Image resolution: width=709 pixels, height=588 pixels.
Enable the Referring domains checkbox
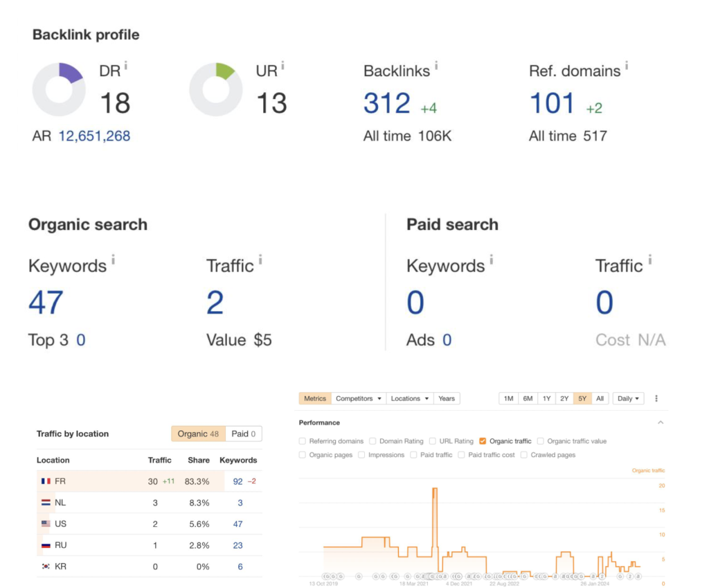coord(303,441)
